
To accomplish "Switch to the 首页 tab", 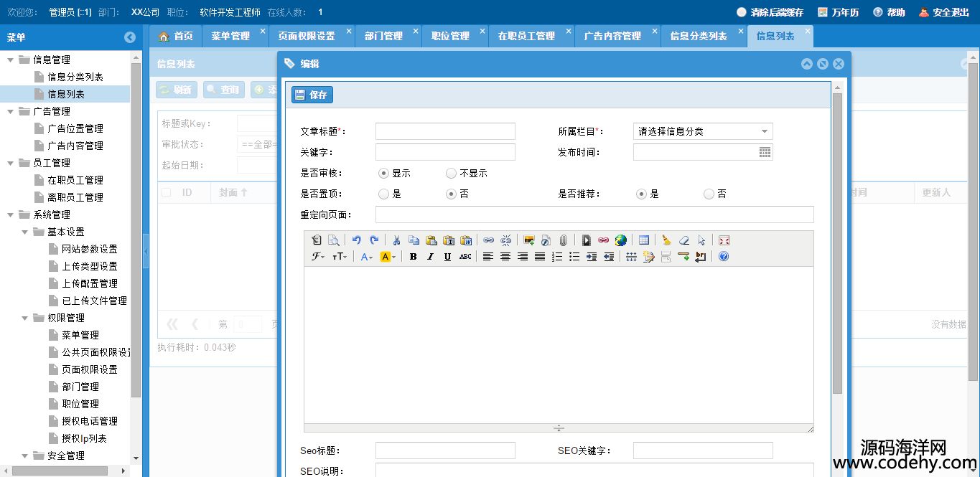I will click(176, 36).
